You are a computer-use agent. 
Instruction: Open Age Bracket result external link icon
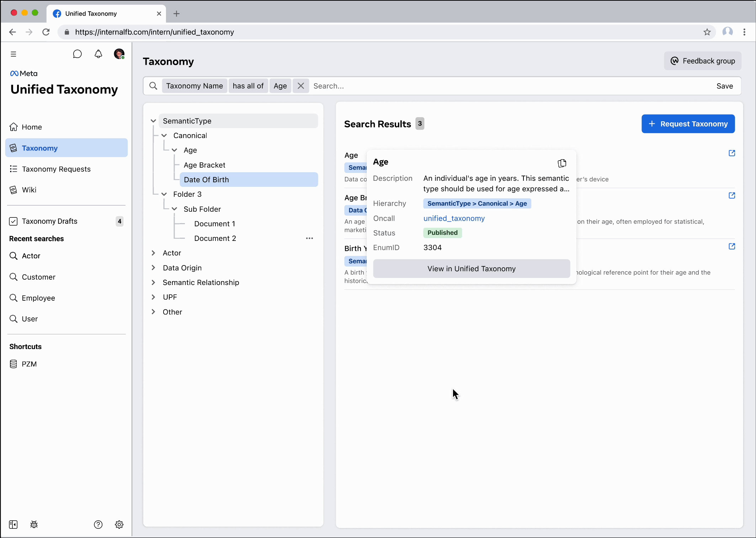pyautogui.click(x=732, y=195)
